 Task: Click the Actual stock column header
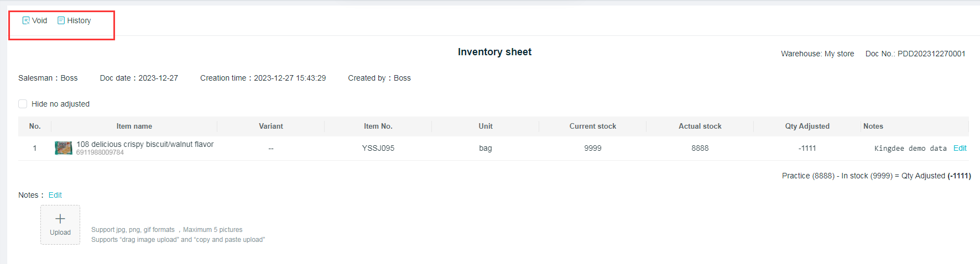click(x=700, y=126)
